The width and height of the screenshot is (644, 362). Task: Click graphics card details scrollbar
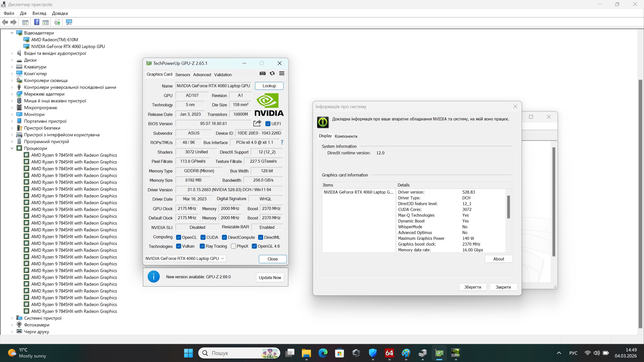pyautogui.click(x=508, y=207)
